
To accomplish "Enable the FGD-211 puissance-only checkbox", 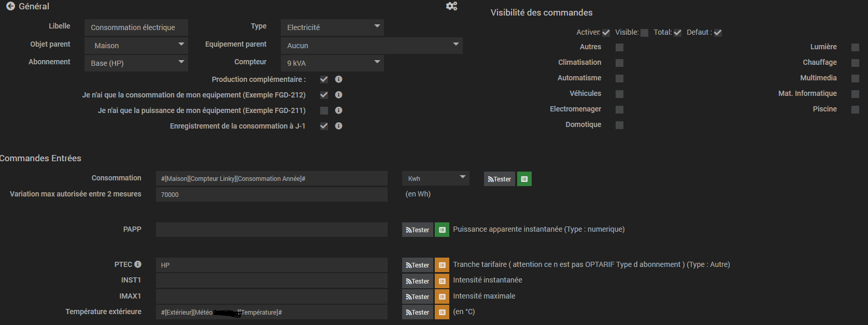I will [x=324, y=110].
